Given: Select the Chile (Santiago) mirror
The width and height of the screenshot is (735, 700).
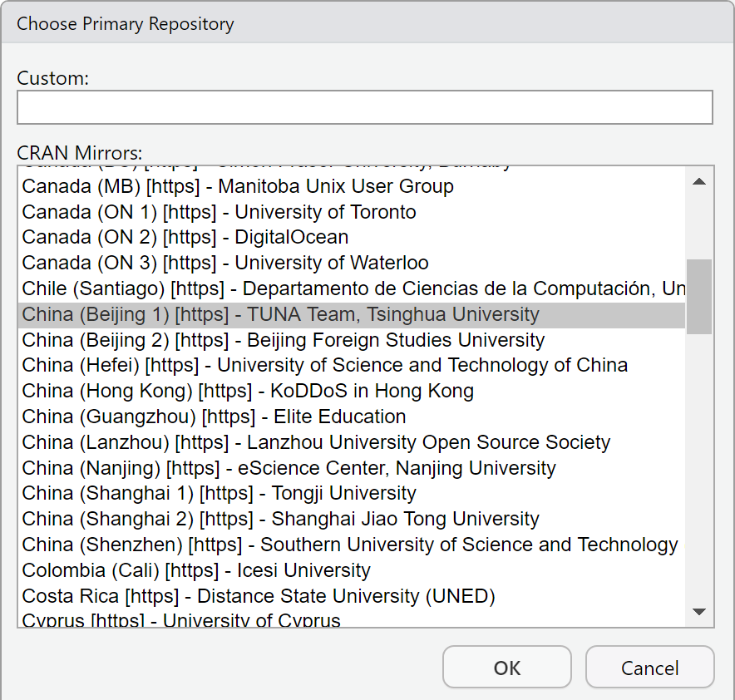Looking at the screenshot, I should (349, 289).
